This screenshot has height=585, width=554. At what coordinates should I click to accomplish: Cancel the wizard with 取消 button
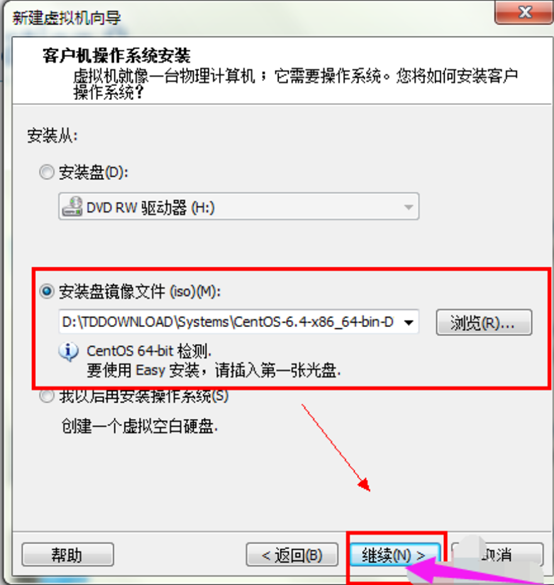pos(497,555)
